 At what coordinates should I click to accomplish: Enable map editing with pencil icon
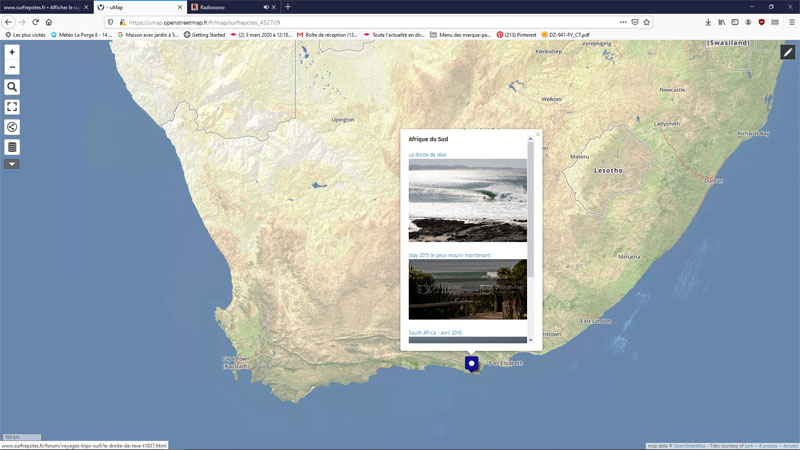tap(787, 52)
